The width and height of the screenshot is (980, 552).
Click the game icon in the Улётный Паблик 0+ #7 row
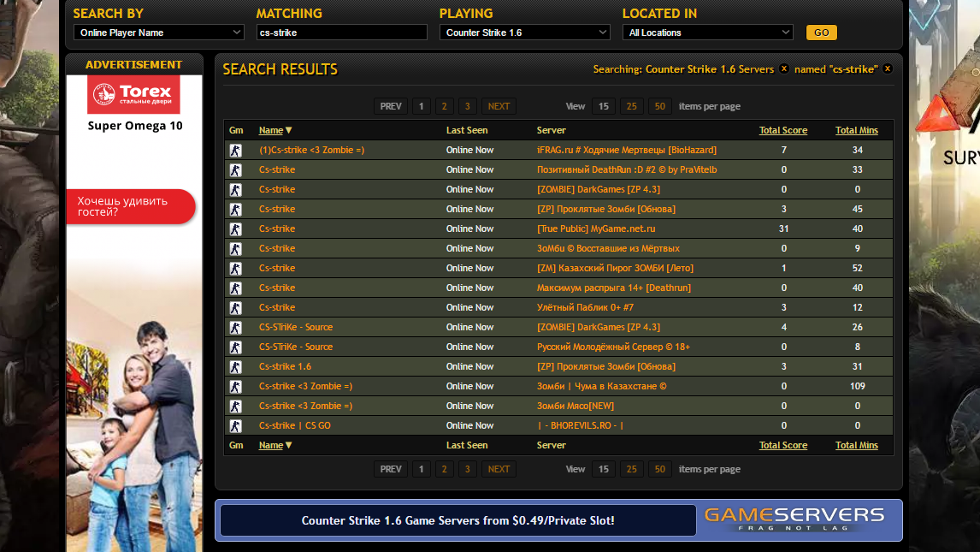(x=236, y=307)
